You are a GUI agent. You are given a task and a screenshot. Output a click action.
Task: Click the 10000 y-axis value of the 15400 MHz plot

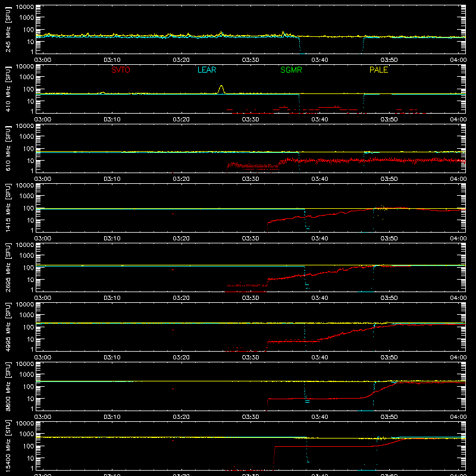point(25,424)
